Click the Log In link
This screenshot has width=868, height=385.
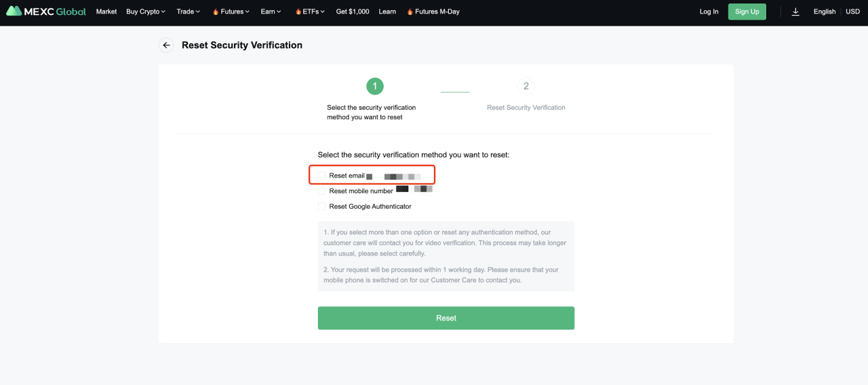pos(709,12)
